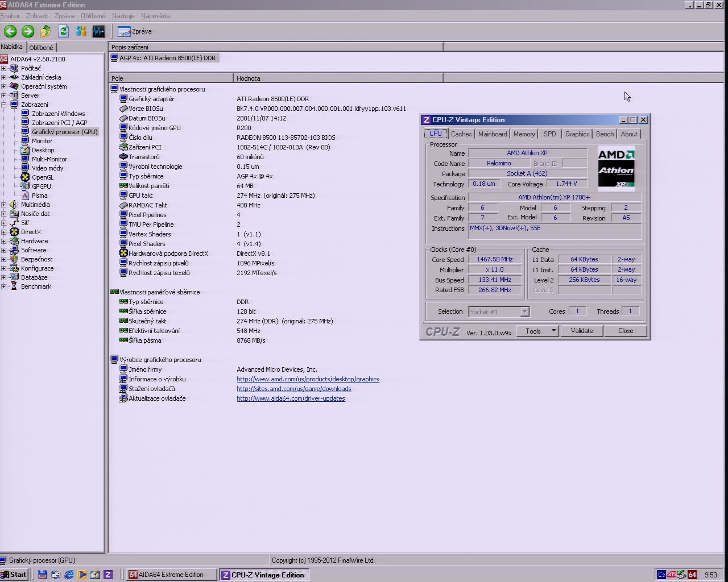Select the Desktop tree item
728x582 pixels.
click(x=43, y=150)
